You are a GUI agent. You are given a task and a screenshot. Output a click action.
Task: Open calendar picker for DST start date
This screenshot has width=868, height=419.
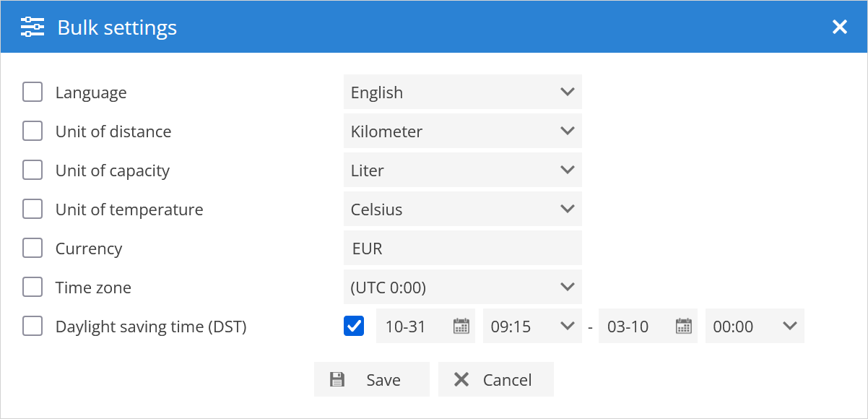pyautogui.click(x=461, y=327)
